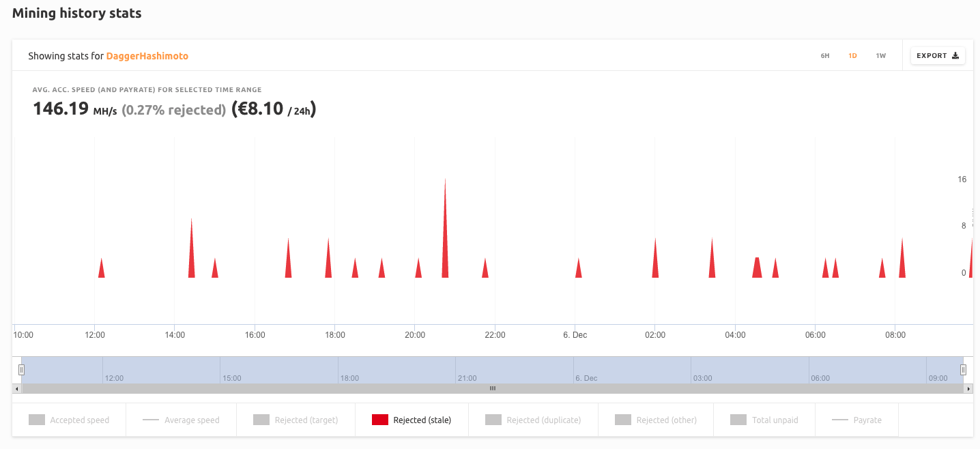Open the DaggerHashimoto algorithm link

(147, 56)
